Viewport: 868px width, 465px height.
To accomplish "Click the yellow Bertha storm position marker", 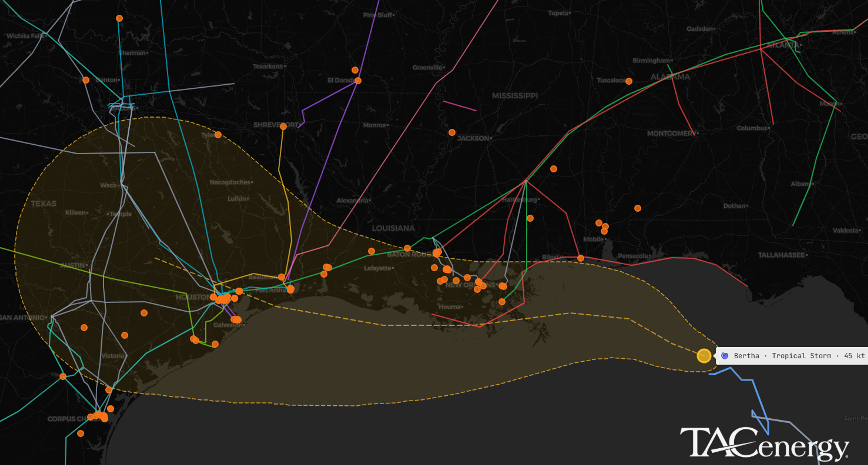I will pyautogui.click(x=704, y=356).
